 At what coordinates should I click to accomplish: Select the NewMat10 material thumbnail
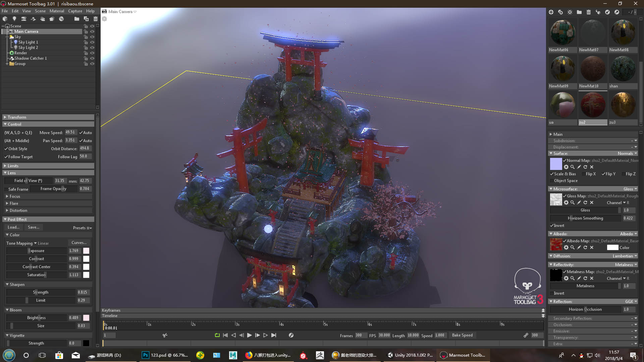tap(593, 69)
